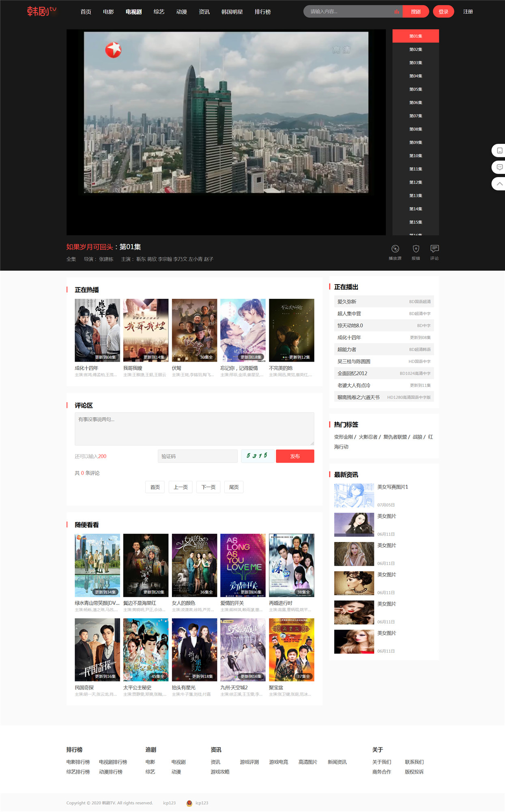The width and height of the screenshot is (505, 812).
Task: Open 动漫 navigation item
Action: pyautogui.click(x=182, y=12)
